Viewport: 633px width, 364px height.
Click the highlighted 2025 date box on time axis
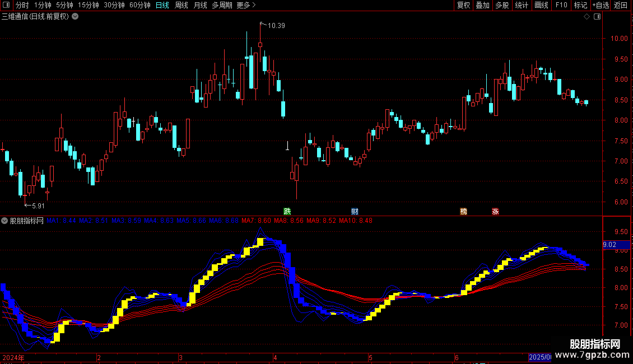(x=540, y=357)
